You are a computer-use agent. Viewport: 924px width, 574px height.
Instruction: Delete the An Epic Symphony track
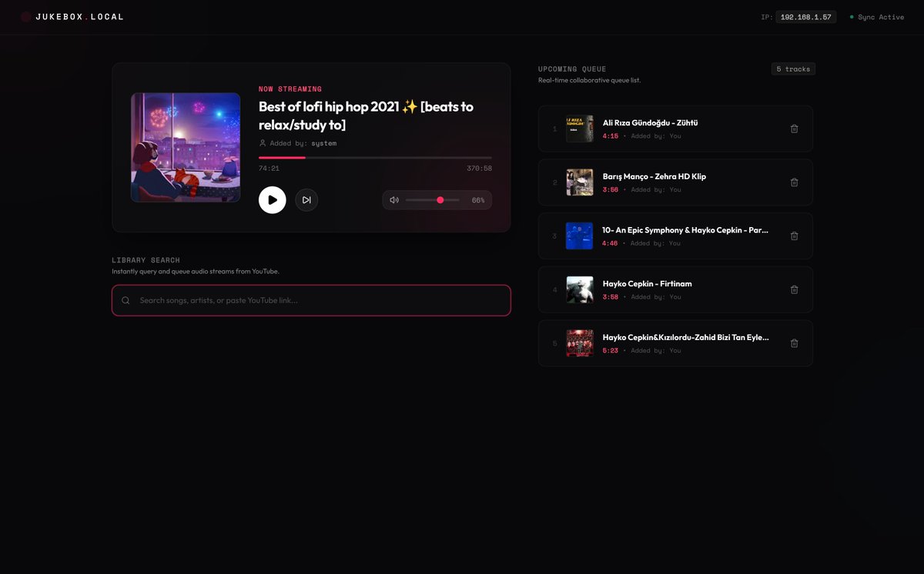(794, 236)
